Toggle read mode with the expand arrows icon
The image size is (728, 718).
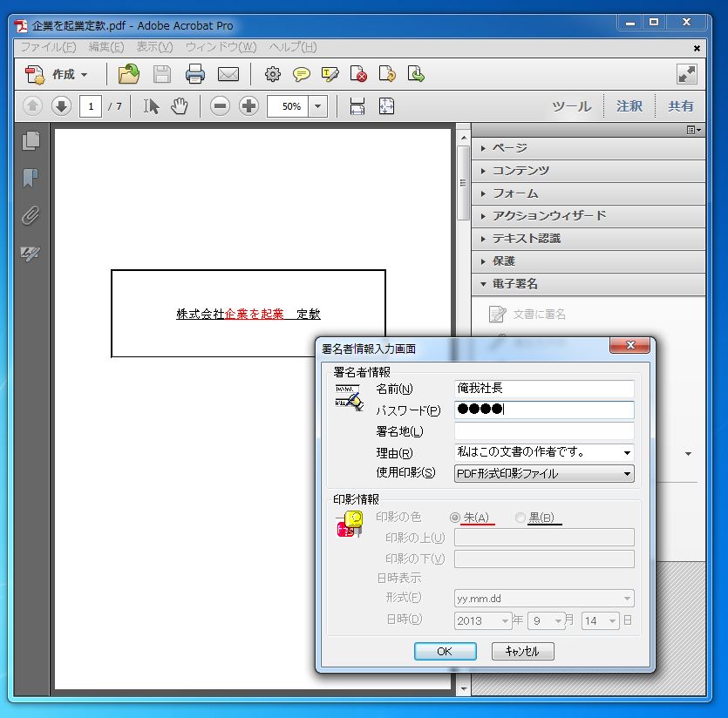tap(687, 75)
